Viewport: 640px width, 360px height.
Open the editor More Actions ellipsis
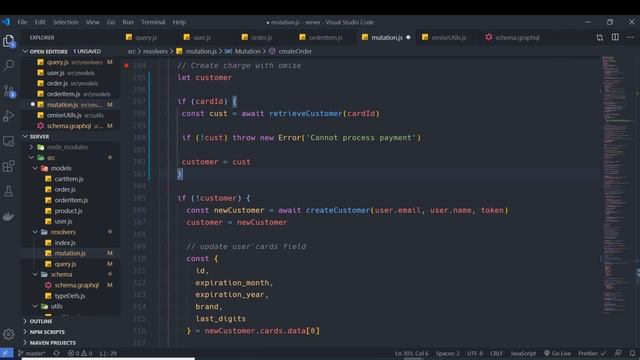[x=631, y=37]
